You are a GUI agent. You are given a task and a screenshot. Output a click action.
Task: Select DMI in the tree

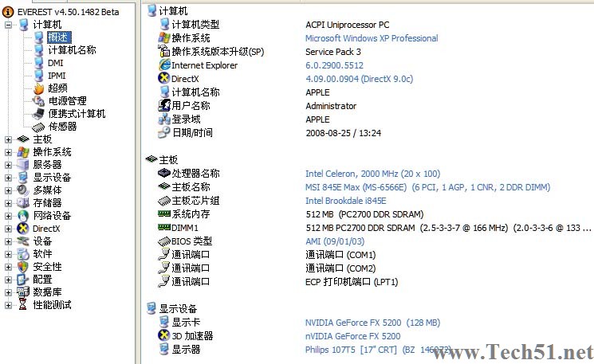pos(55,63)
